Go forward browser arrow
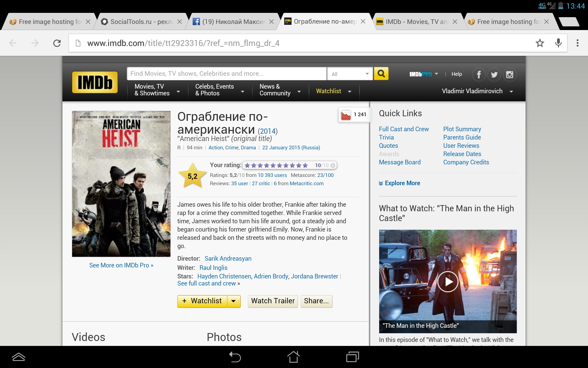This screenshot has height=368, width=588. tap(35, 43)
